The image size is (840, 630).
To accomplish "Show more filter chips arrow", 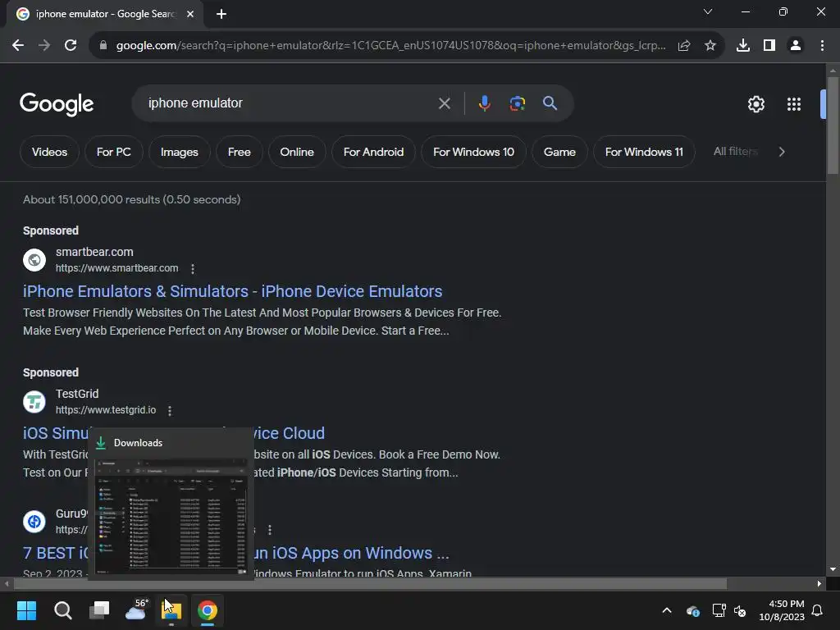I will point(782,152).
